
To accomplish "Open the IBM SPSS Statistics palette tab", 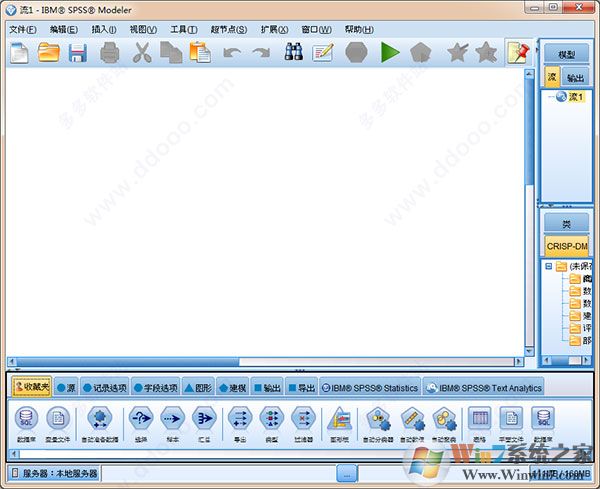I will [370, 388].
